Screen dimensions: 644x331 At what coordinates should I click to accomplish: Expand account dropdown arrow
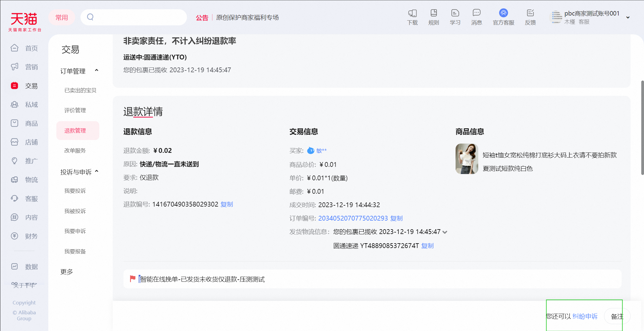click(628, 17)
